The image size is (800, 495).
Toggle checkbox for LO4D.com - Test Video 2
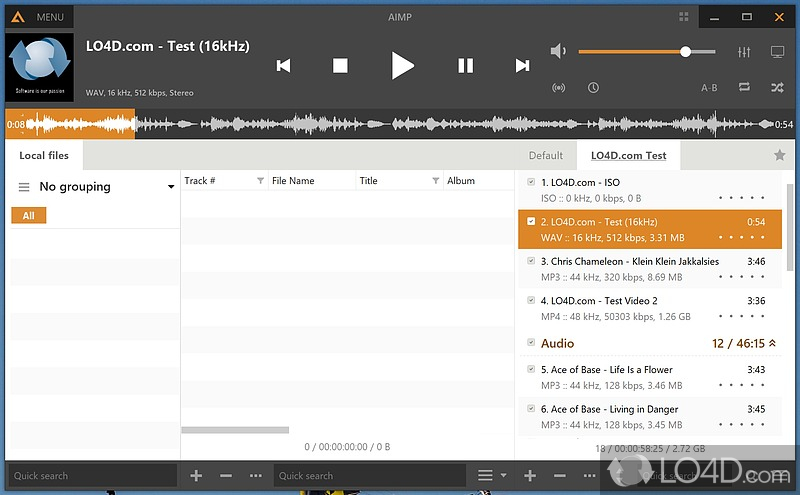click(x=531, y=300)
